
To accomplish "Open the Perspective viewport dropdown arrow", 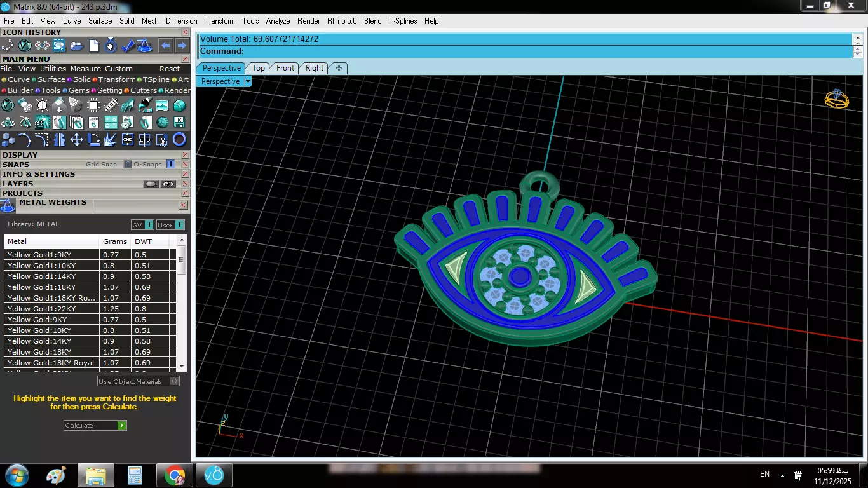I will tap(248, 81).
